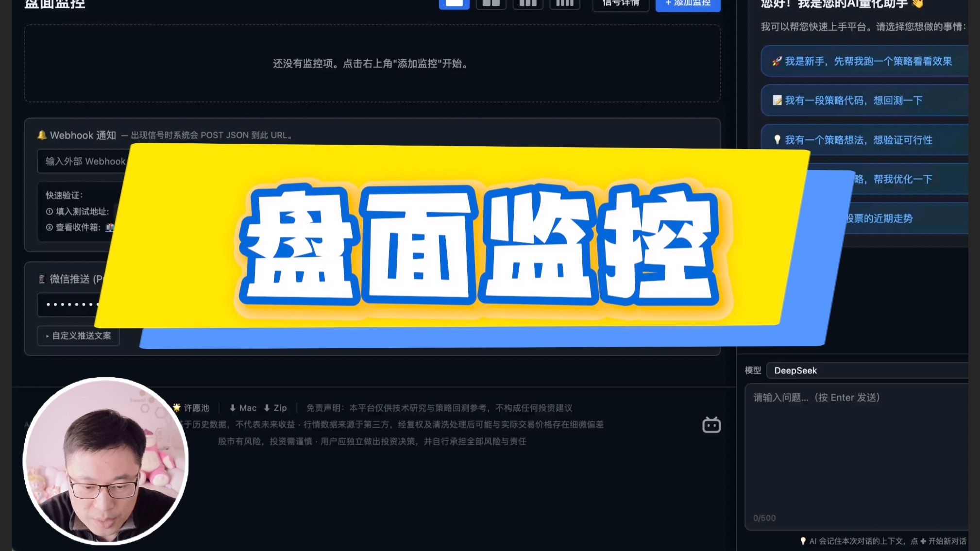Click the 还没有监控项 placeholder message
Viewport: 980px width, 551px height.
tap(372, 64)
